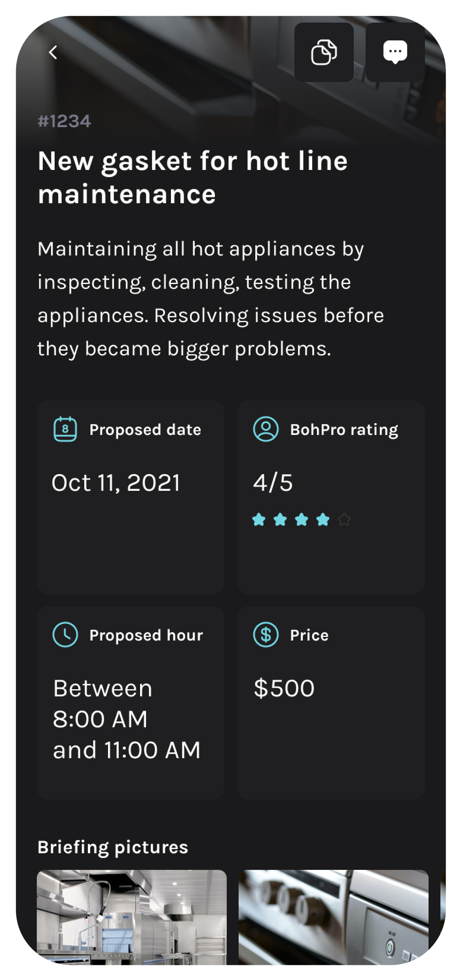
Task: Click the clock icon beside Proposed hour
Action: click(65, 635)
